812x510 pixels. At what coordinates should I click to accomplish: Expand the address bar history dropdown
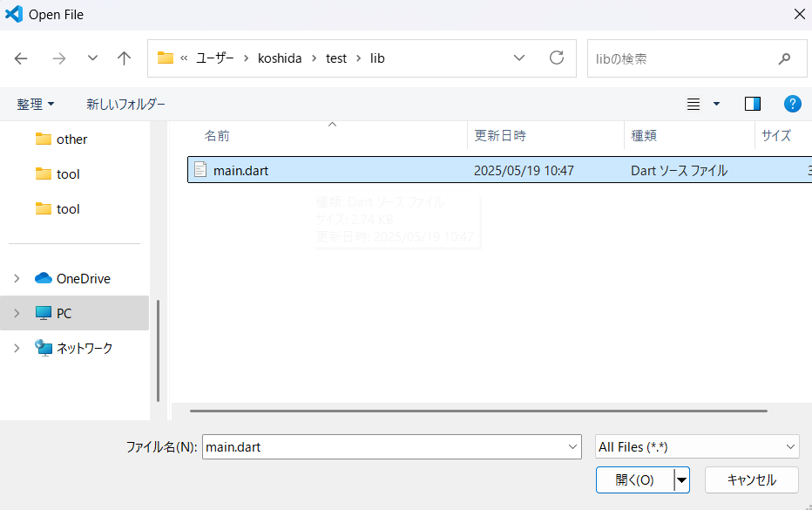point(519,58)
